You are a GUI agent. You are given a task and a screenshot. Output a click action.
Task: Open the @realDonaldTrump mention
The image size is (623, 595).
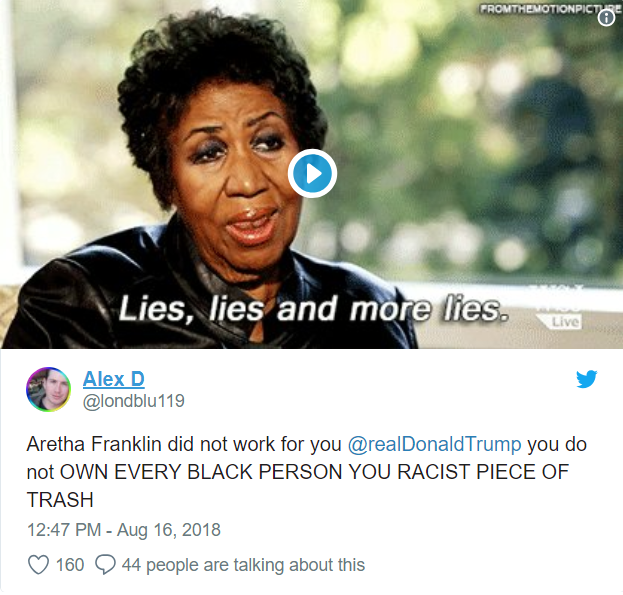click(x=434, y=444)
